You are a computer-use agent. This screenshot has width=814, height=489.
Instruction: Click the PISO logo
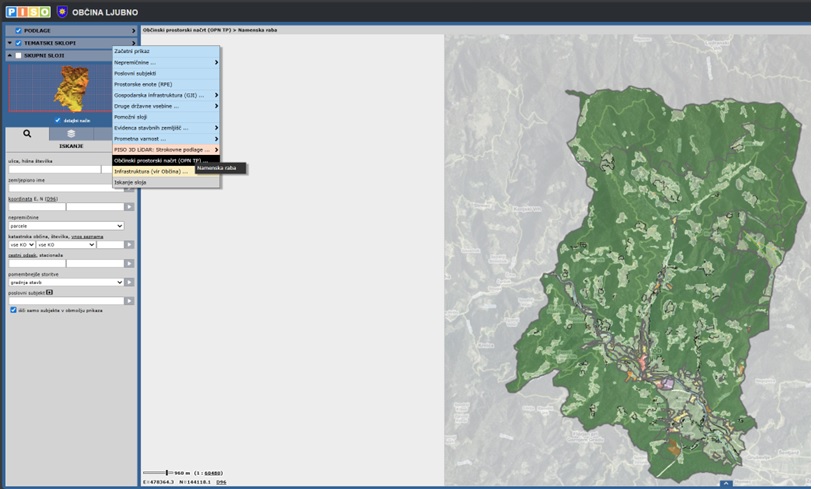pos(26,11)
